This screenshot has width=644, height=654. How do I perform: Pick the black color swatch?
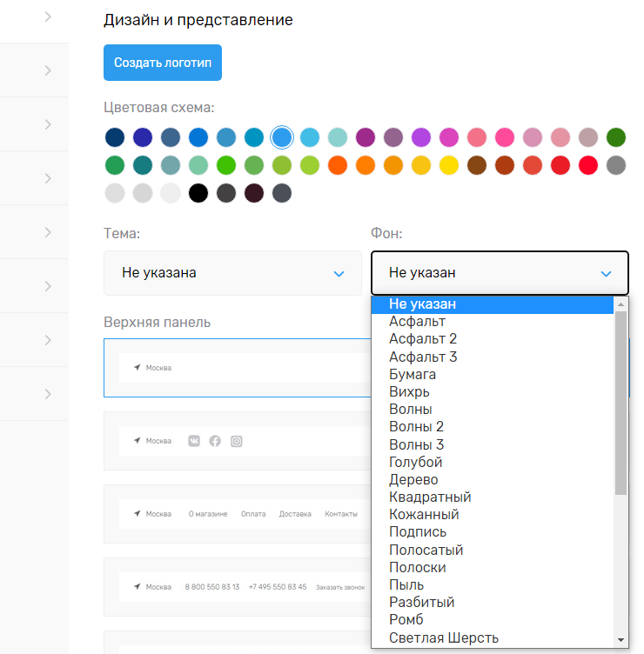(x=198, y=193)
